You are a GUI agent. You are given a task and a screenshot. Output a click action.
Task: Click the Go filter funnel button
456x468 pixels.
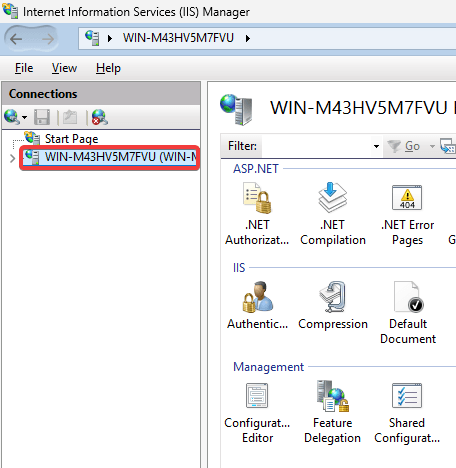tap(404, 146)
